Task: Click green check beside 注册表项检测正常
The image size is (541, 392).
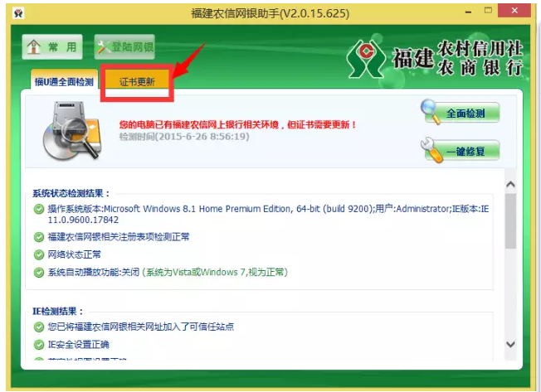Action: 39,237
